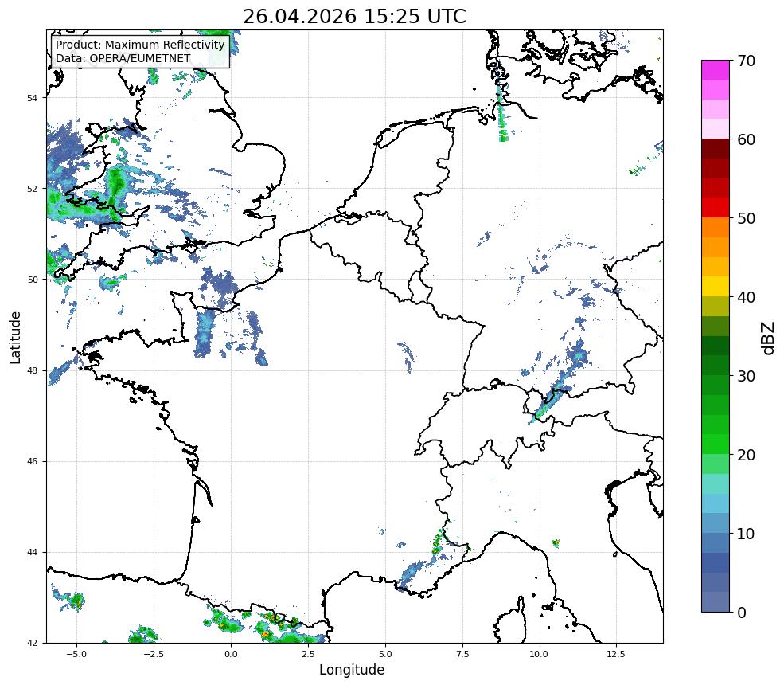Click the green rain cell over Wales
The width and height of the screenshot is (784, 685).
tap(116, 188)
